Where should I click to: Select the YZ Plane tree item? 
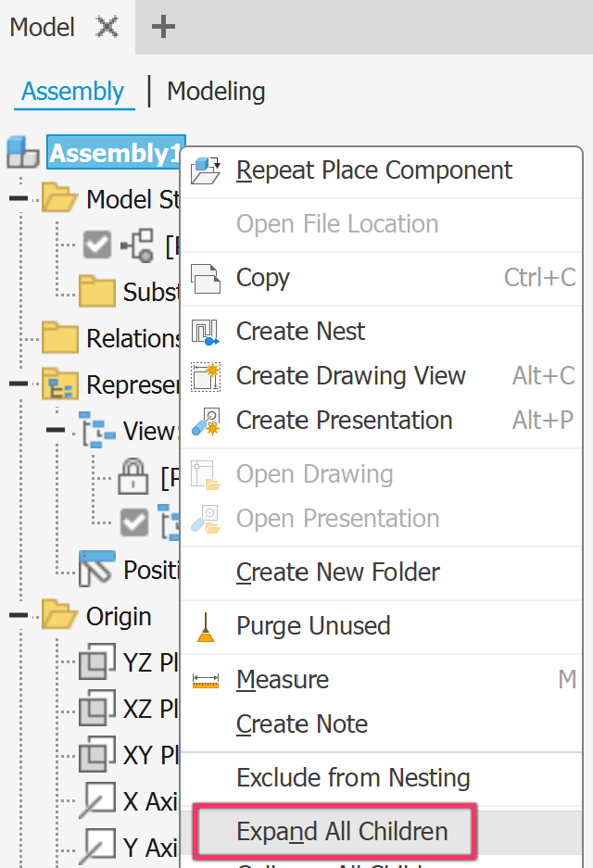pyautogui.click(x=148, y=662)
